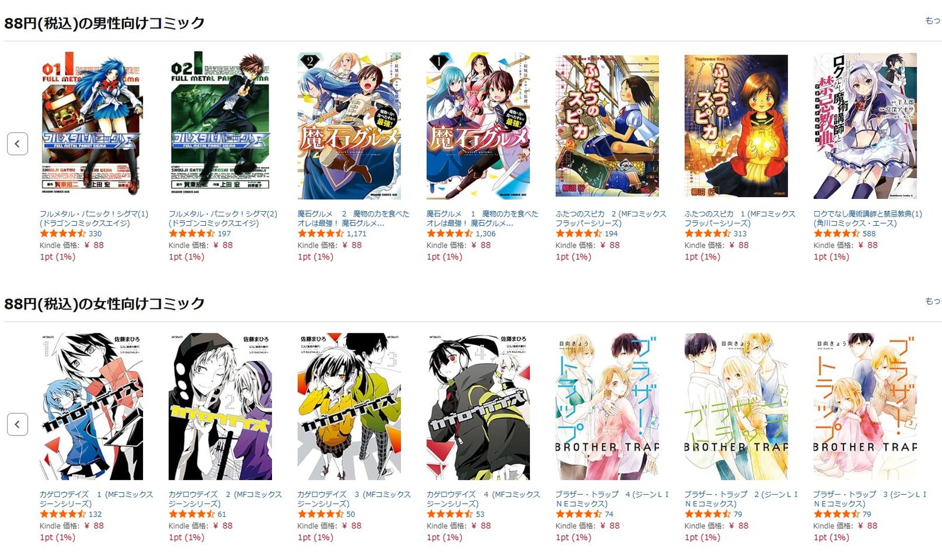View star rating of ブラザー・トラップ 2
The width and height of the screenshot is (942, 560).
(x=707, y=514)
